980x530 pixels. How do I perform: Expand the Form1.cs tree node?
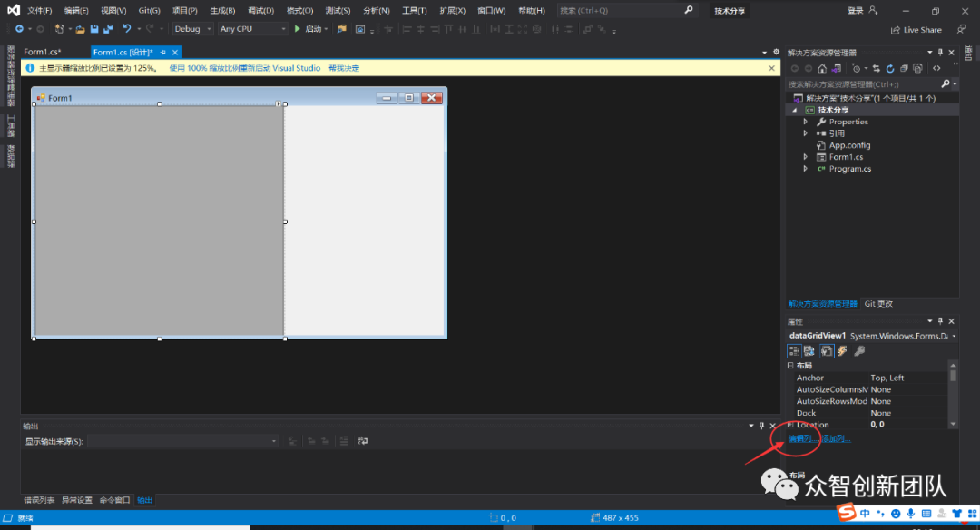[x=805, y=157]
